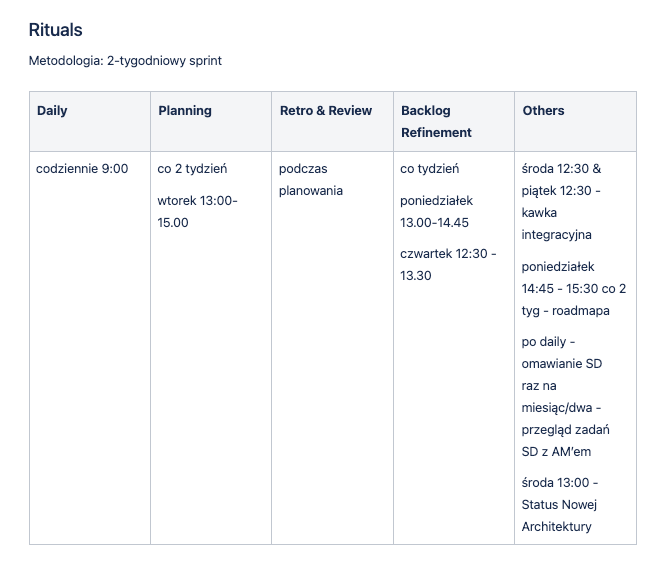Click co tydzień in Backlog Refinement column
This screenshot has height=567, width=659.
tap(430, 169)
